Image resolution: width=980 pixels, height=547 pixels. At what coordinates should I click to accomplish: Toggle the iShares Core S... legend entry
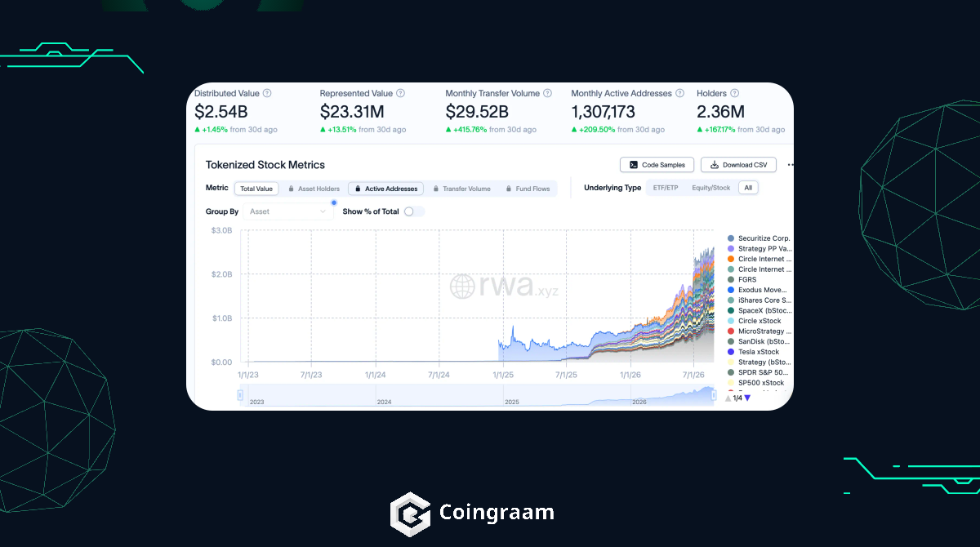[759, 300]
